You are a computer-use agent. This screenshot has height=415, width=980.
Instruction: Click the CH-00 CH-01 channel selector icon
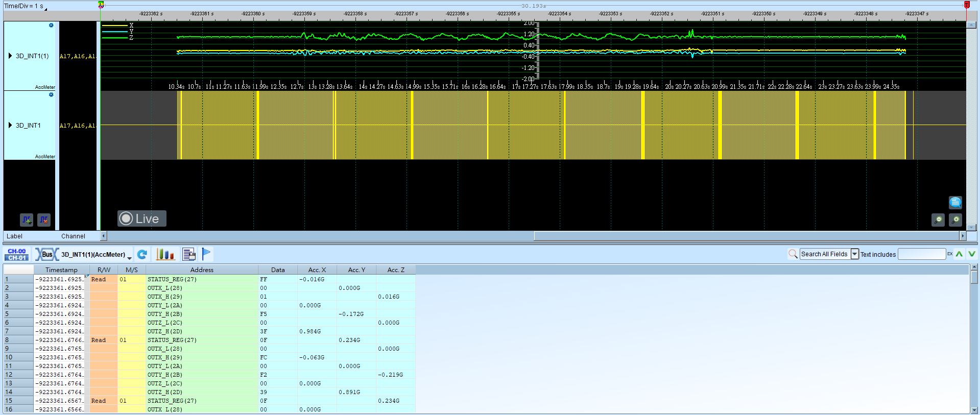(x=17, y=254)
